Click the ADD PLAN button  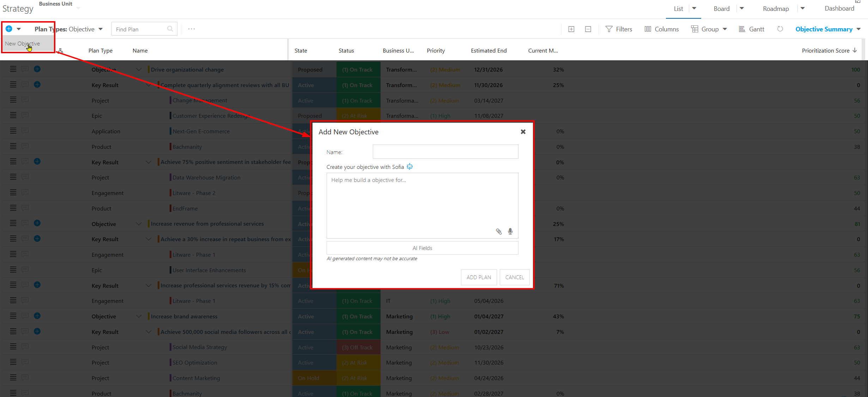tap(479, 277)
